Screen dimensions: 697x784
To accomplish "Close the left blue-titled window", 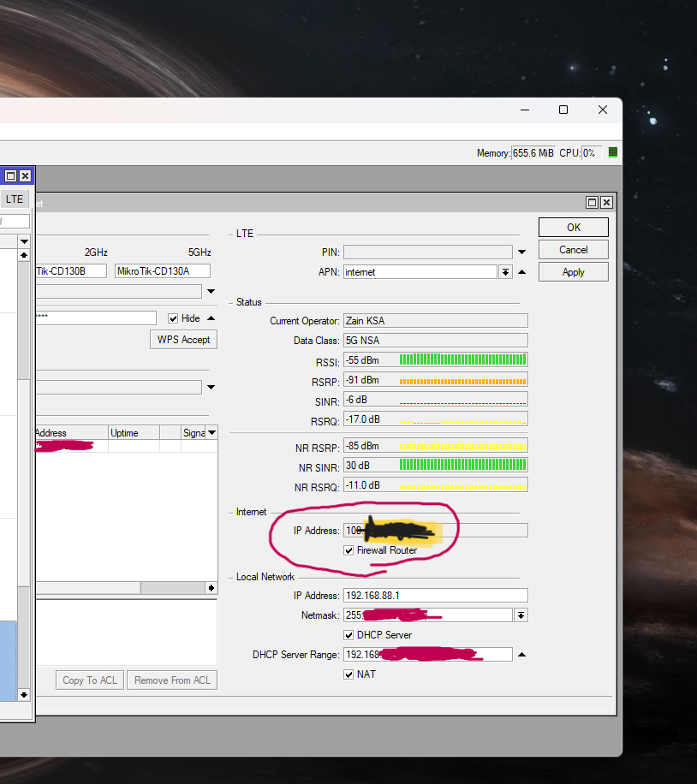I will tap(25, 176).
